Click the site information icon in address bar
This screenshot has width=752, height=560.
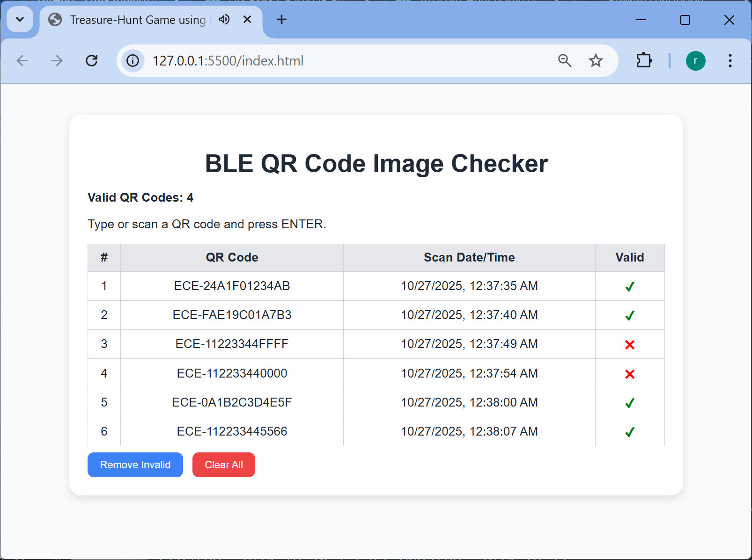(x=133, y=61)
